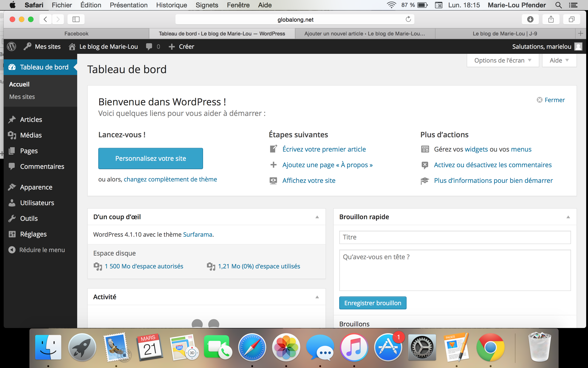This screenshot has height=368, width=588.
Task: Toggle the Safari sidebar
Action: pyautogui.click(x=76, y=19)
